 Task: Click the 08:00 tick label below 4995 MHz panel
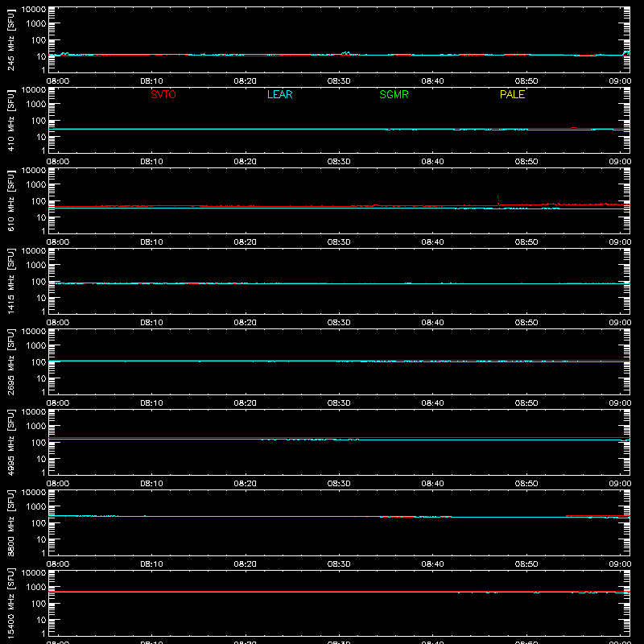pyautogui.click(x=58, y=484)
